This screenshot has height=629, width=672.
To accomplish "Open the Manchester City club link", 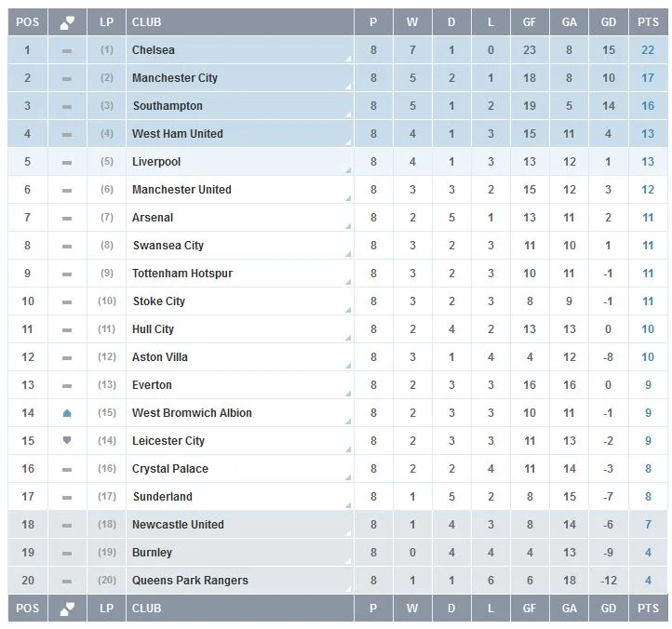I will [x=175, y=78].
